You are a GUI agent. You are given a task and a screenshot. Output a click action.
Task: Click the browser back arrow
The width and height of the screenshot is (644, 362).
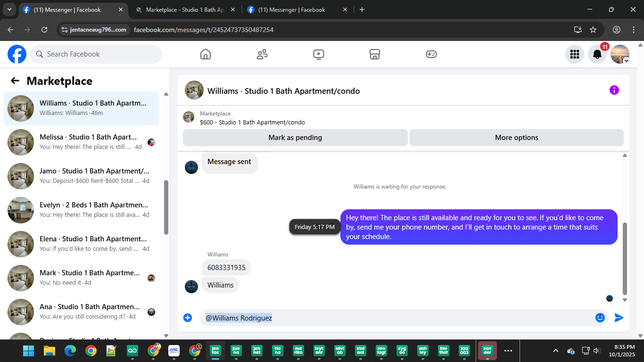point(10,30)
